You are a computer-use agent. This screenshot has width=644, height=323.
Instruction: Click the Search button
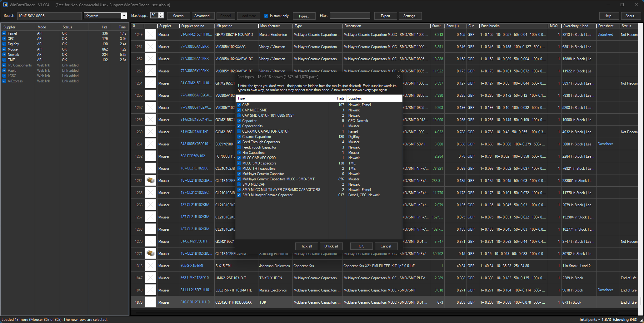178,16
